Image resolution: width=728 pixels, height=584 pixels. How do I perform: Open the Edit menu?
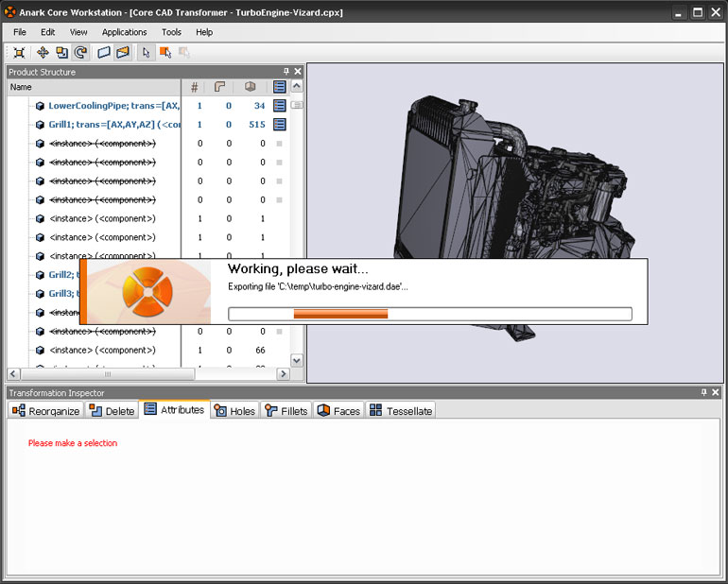tap(48, 32)
